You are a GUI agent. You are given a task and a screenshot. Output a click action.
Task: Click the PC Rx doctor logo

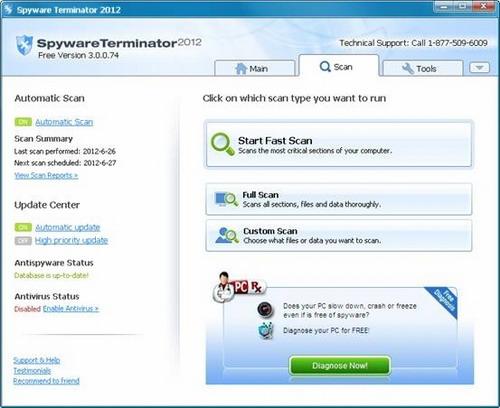239,287
